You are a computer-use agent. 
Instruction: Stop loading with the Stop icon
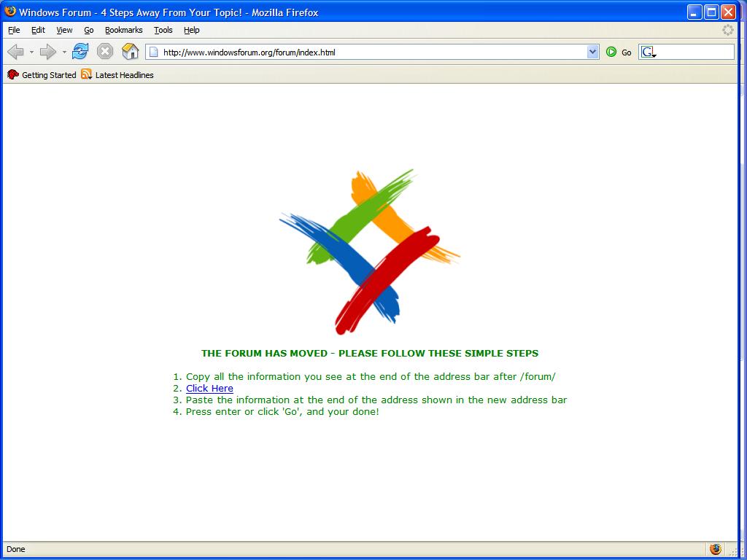pyautogui.click(x=105, y=52)
